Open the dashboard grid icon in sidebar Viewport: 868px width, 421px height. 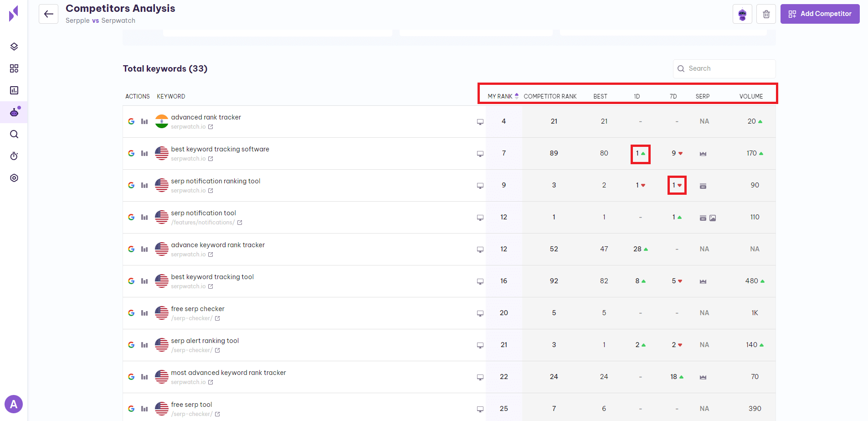[x=14, y=68]
